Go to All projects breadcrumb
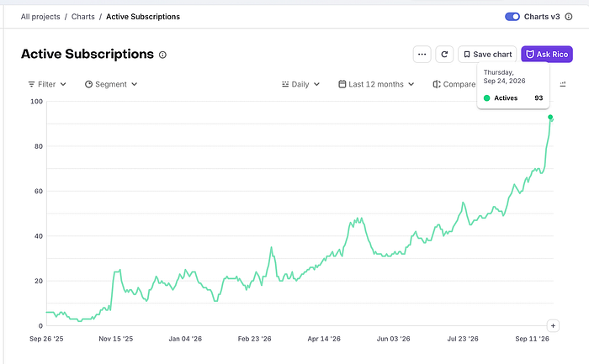 click(40, 17)
